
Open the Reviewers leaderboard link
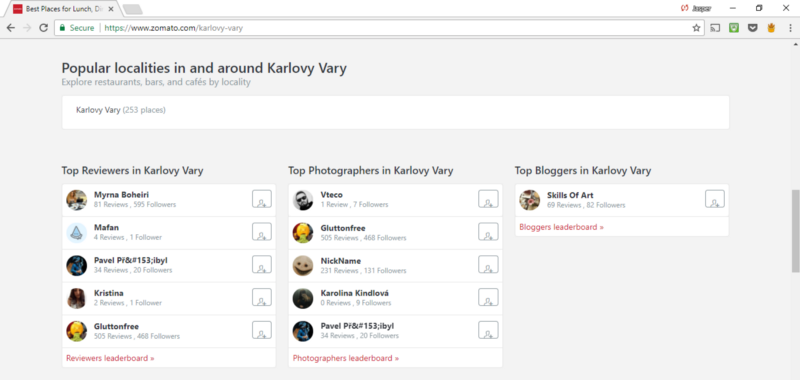[110, 358]
